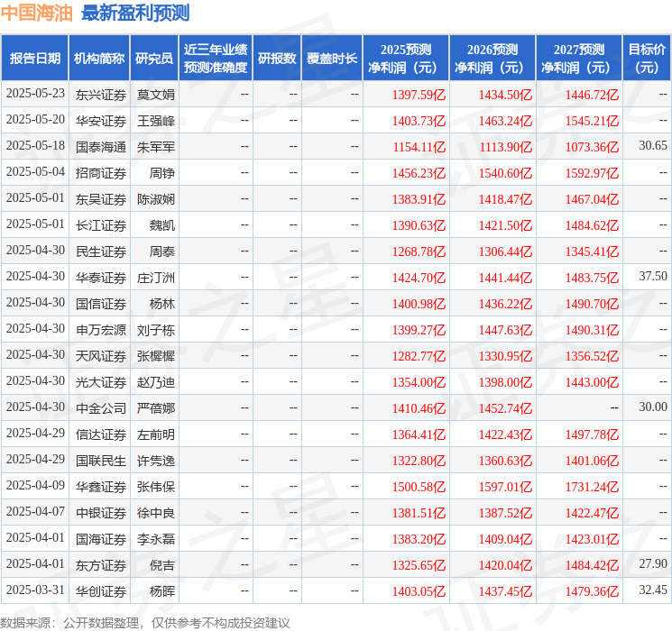672x631 pixels.
Task: Select the 光大证券 institution cell
Action: (101, 381)
